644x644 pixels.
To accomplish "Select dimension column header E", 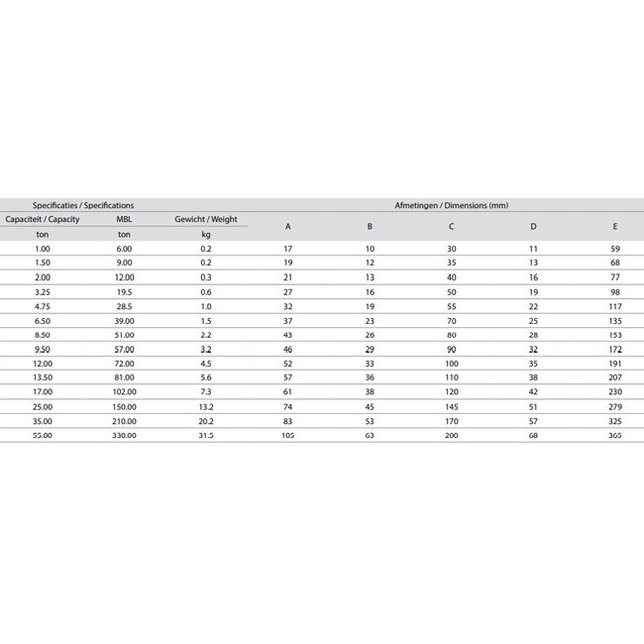I will [614, 226].
